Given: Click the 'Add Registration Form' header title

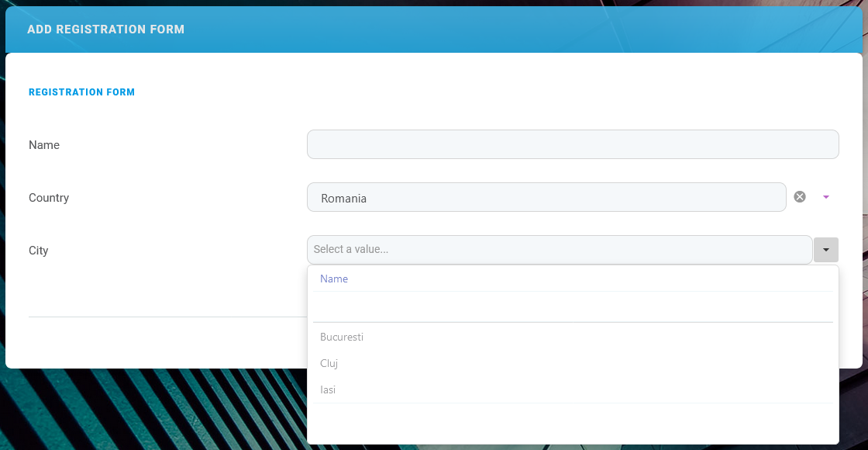Looking at the screenshot, I should [x=106, y=29].
